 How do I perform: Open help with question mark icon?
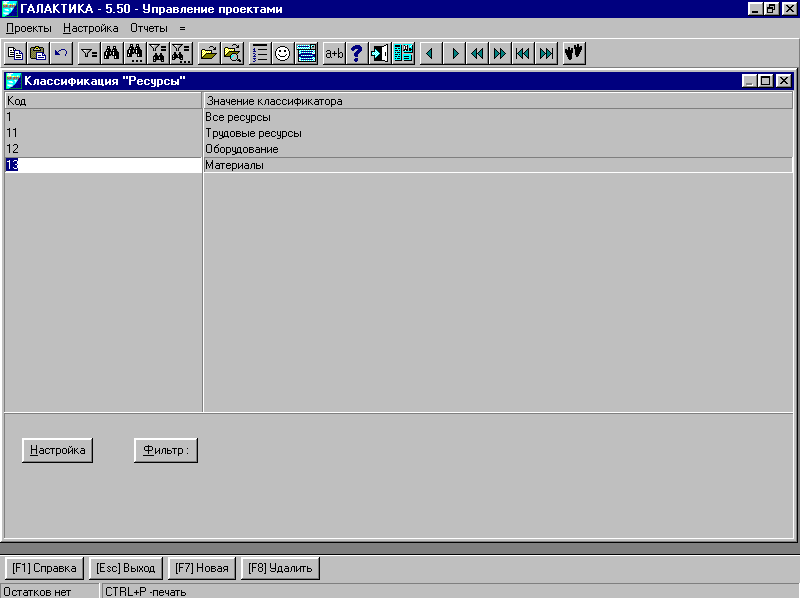coord(357,53)
